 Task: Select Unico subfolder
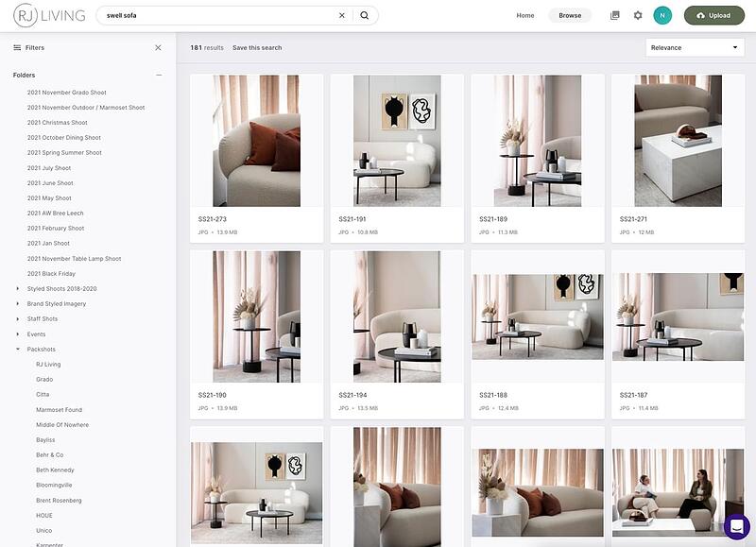coord(43,530)
